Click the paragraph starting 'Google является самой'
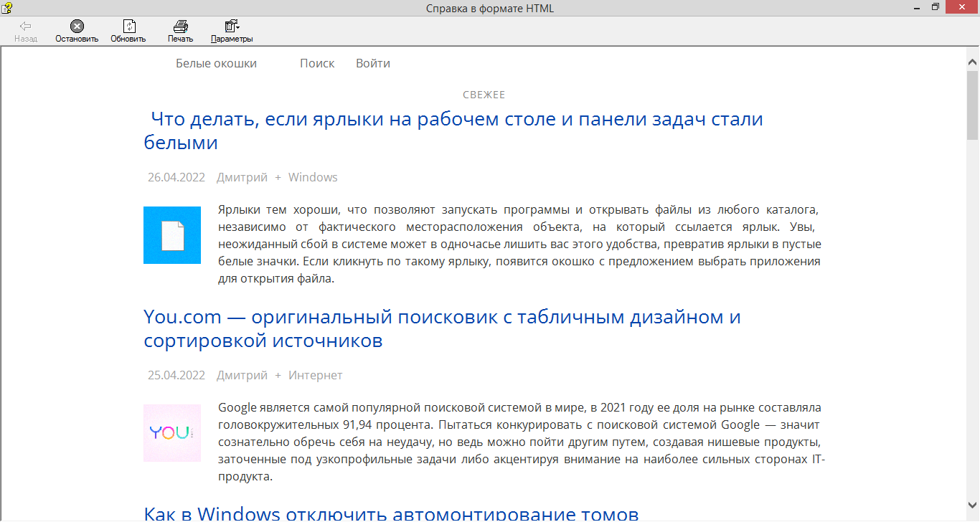The height and width of the screenshot is (522, 980). pos(522,442)
